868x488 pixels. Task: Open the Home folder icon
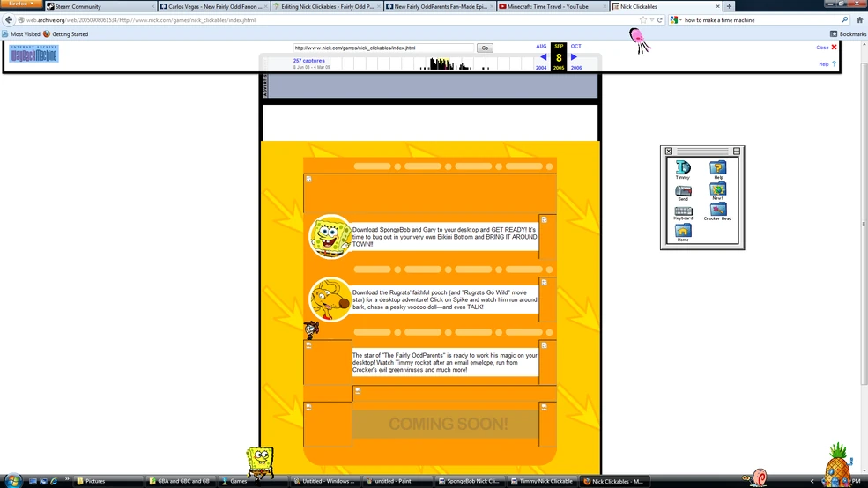click(683, 231)
